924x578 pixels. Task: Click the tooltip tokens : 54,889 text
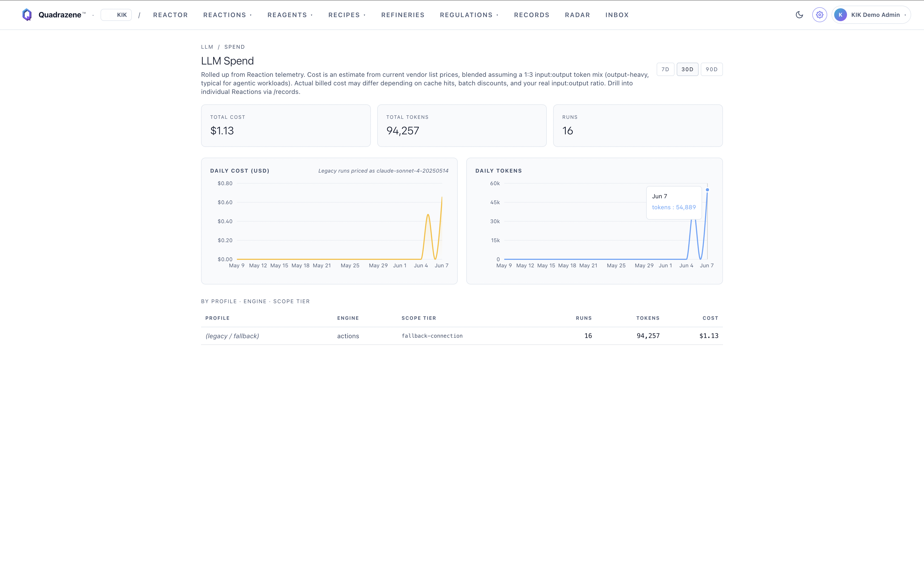click(x=673, y=207)
